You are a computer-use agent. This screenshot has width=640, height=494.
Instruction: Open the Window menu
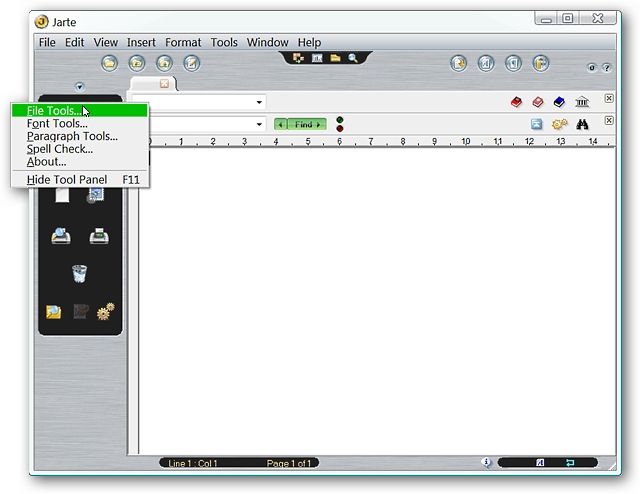point(267,42)
